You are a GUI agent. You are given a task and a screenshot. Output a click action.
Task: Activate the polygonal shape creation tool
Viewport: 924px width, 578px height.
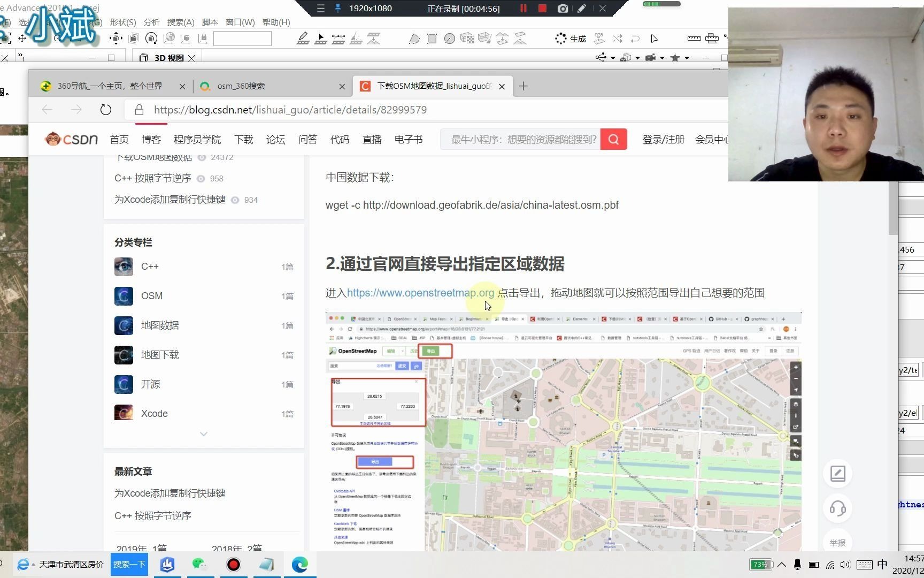[x=414, y=39]
